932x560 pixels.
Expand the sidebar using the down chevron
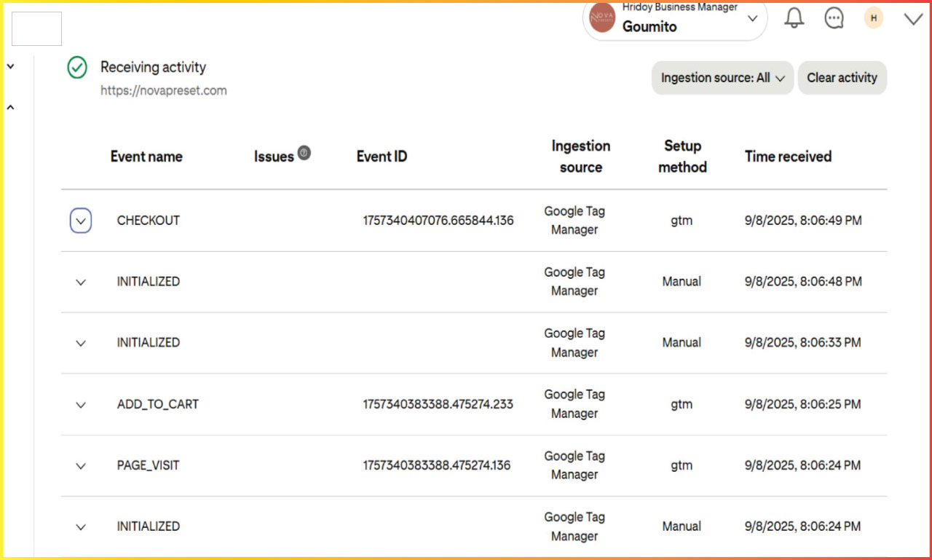pyautogui.click(x=10, y=66)
